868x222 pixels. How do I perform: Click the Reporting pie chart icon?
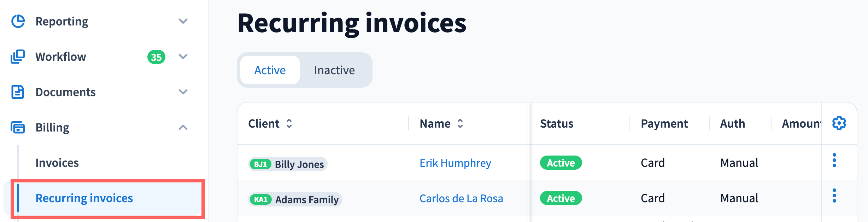18,21
